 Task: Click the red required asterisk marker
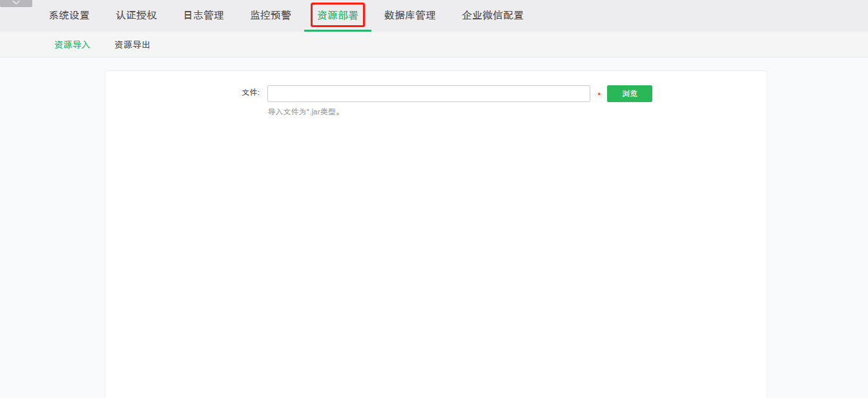click(599, 96)
